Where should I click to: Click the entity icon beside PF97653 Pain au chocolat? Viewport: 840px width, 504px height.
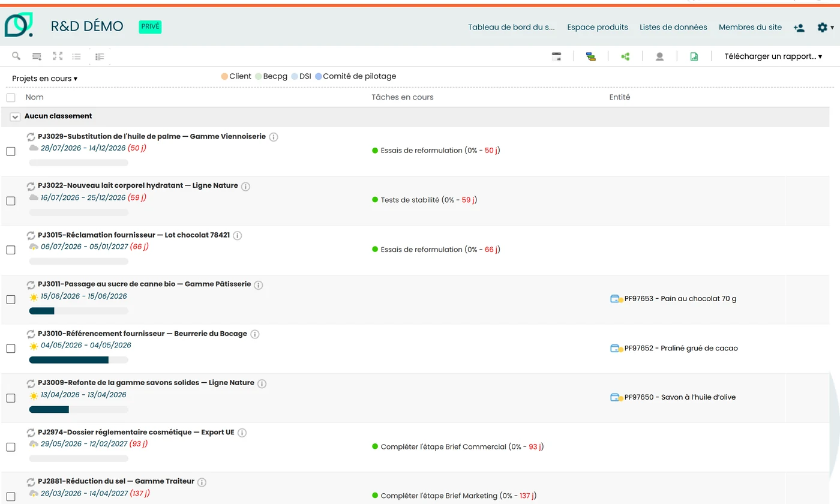[616, 299]
